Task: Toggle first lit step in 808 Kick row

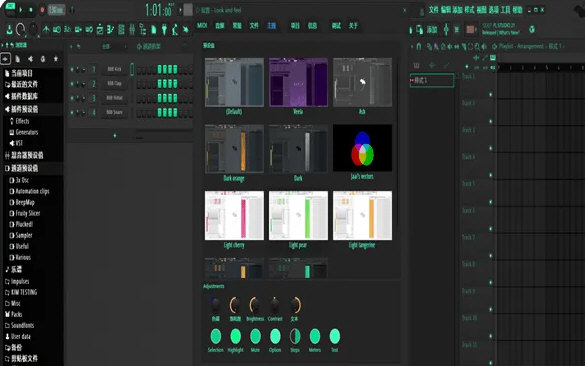Action: pos(159,69)
